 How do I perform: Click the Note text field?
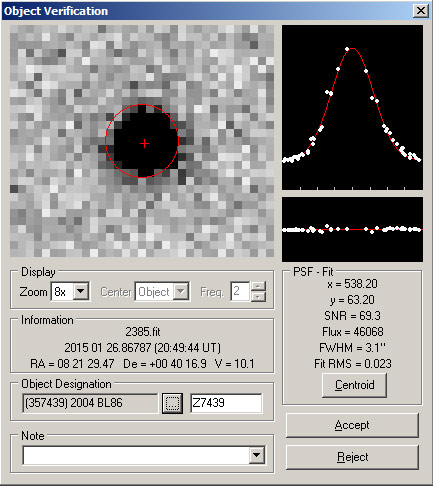tap(136, 455)
